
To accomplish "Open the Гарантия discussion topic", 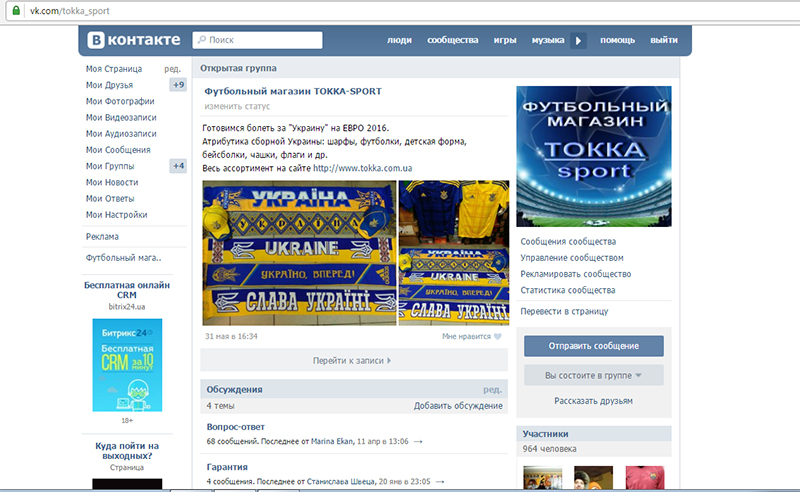I will point(227,467).
